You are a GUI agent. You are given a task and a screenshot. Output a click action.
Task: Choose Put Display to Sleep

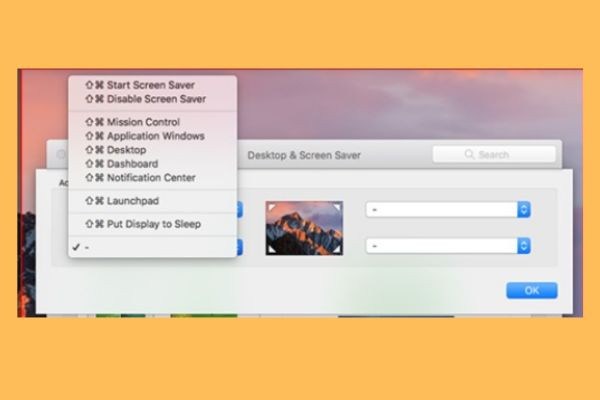point(153,224)
